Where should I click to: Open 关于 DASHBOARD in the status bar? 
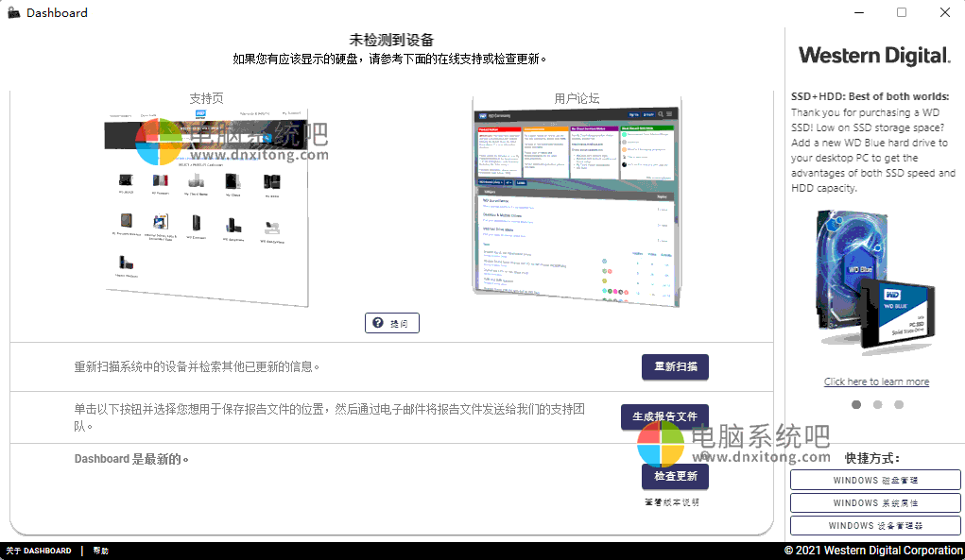pos(38,550)
